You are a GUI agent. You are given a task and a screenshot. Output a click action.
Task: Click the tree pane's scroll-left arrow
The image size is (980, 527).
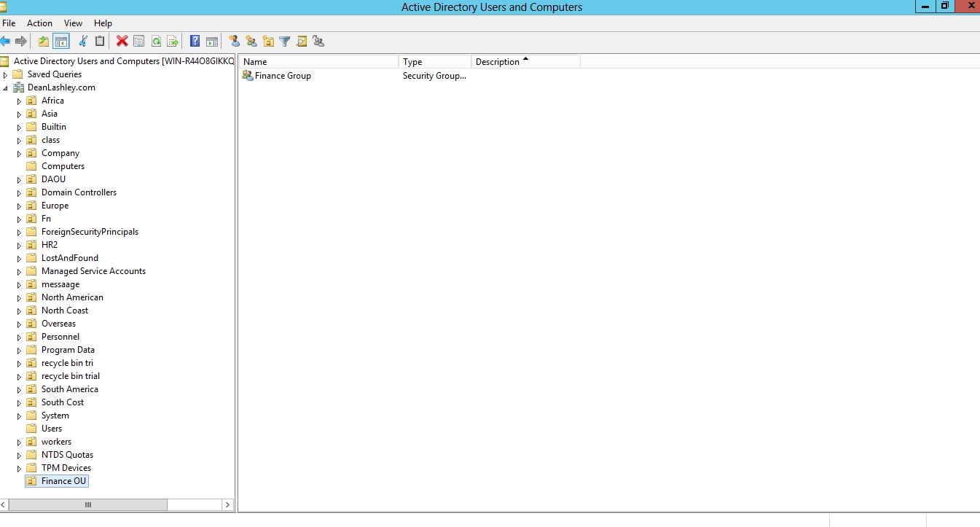[4, 504]
